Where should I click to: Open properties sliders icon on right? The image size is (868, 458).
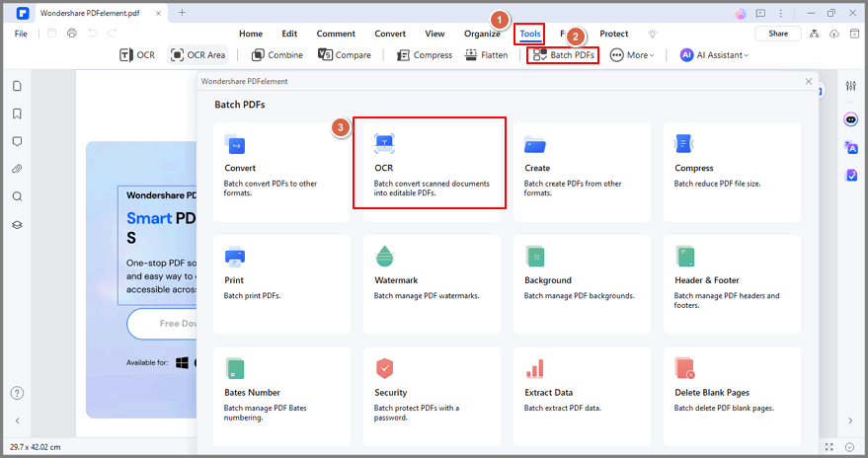[x=851, y=86]
